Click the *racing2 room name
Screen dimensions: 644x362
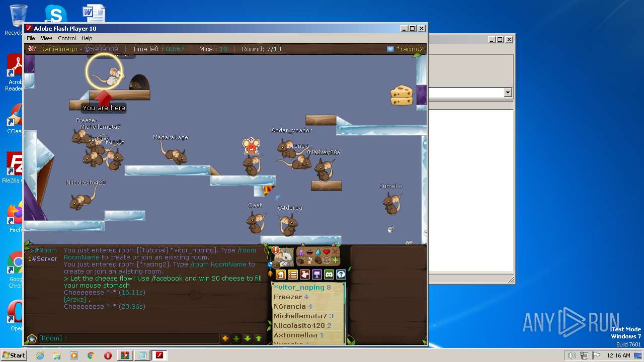coord(410,49)
